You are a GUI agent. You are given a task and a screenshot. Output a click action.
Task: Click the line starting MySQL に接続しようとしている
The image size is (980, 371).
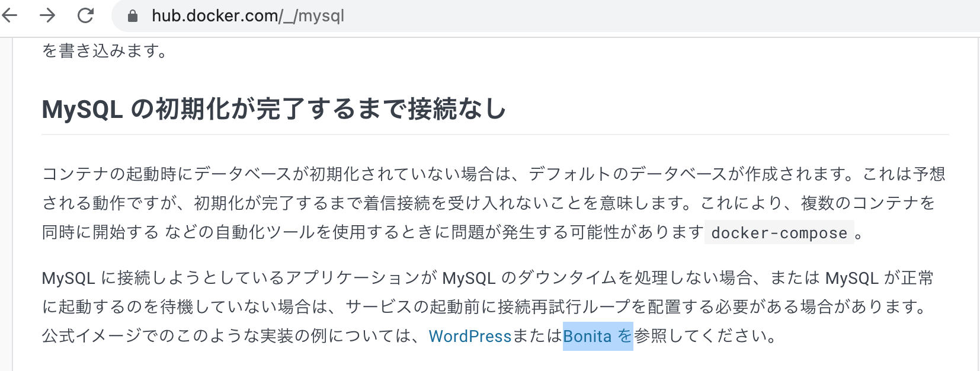point(488,277)
